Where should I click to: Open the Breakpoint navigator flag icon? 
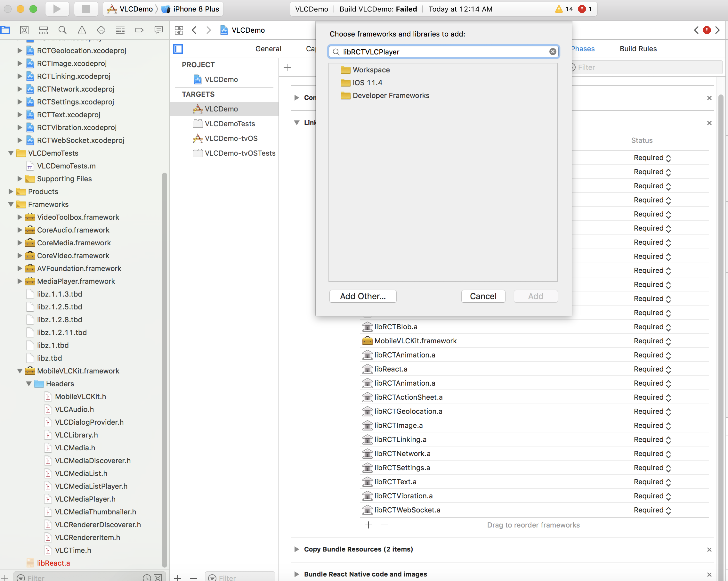click(140, 30)
